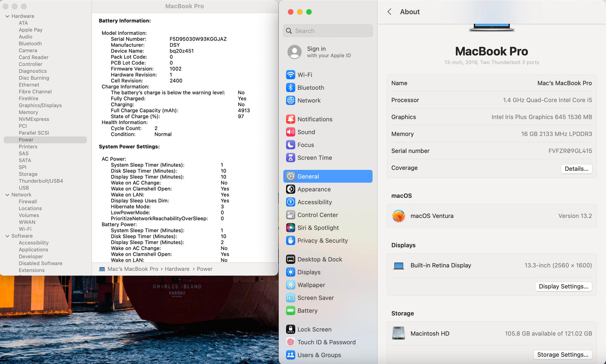This screenshot has height=364, width=606.
Task: Click the Name row value Mac's MacBook Pro
Action: (564, 83)
